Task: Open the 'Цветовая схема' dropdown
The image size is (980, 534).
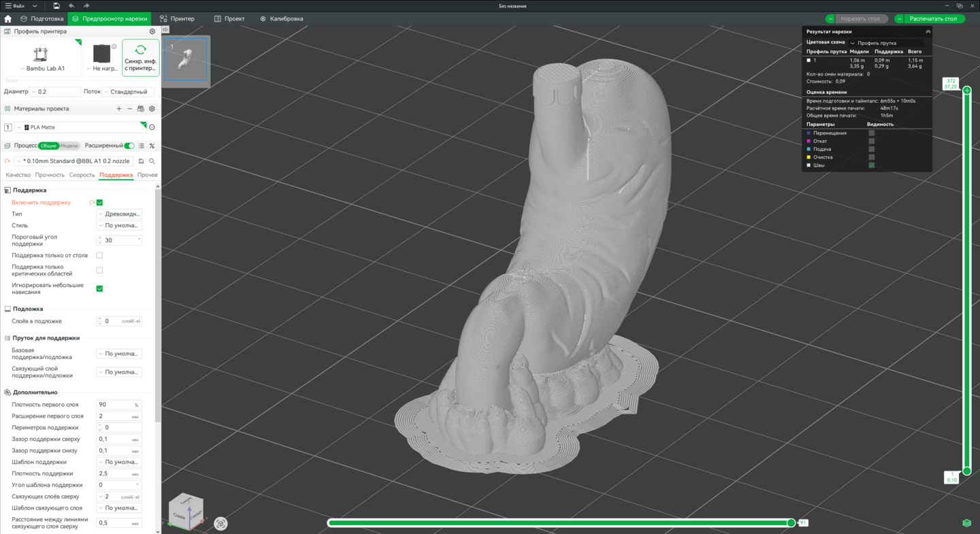Action: click(886, 43)
